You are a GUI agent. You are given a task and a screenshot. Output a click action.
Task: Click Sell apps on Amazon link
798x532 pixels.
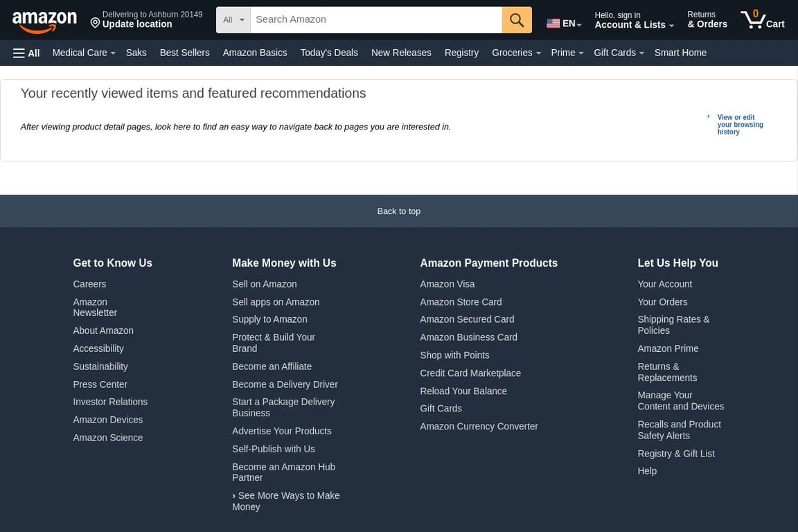coord(276,303)
